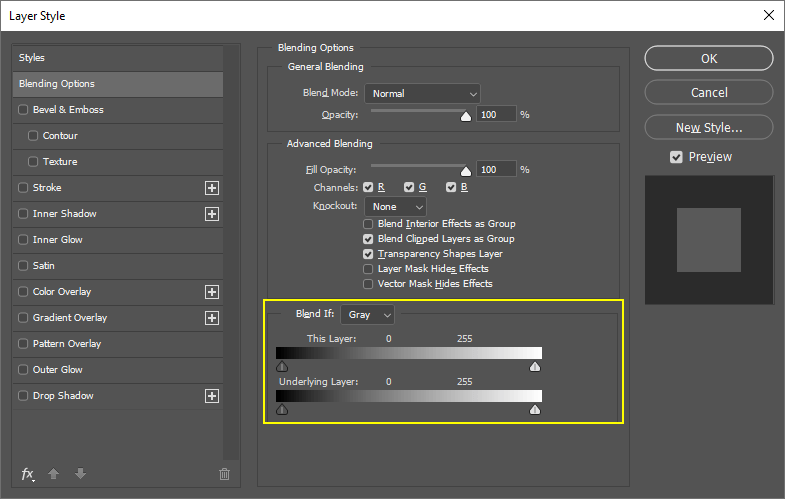The width and height of the screenshot is (785, 499).
Task: Click the OK button
Action: tap(708, 59)
